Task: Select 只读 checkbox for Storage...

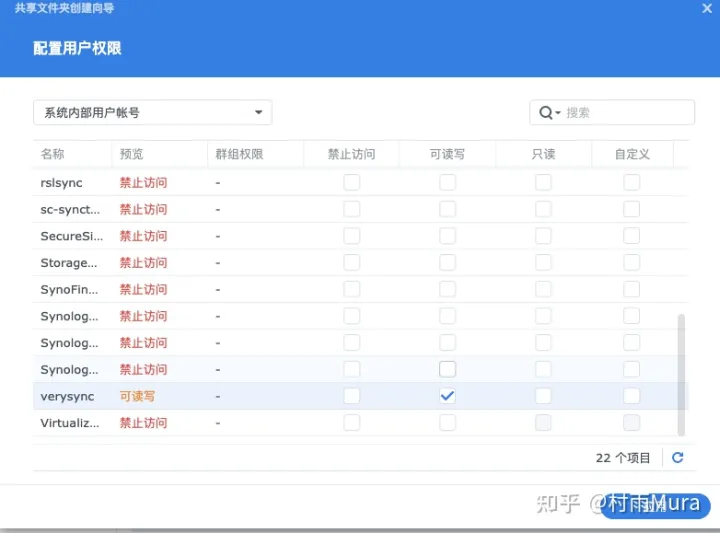Action: click(x=543, y=262)
